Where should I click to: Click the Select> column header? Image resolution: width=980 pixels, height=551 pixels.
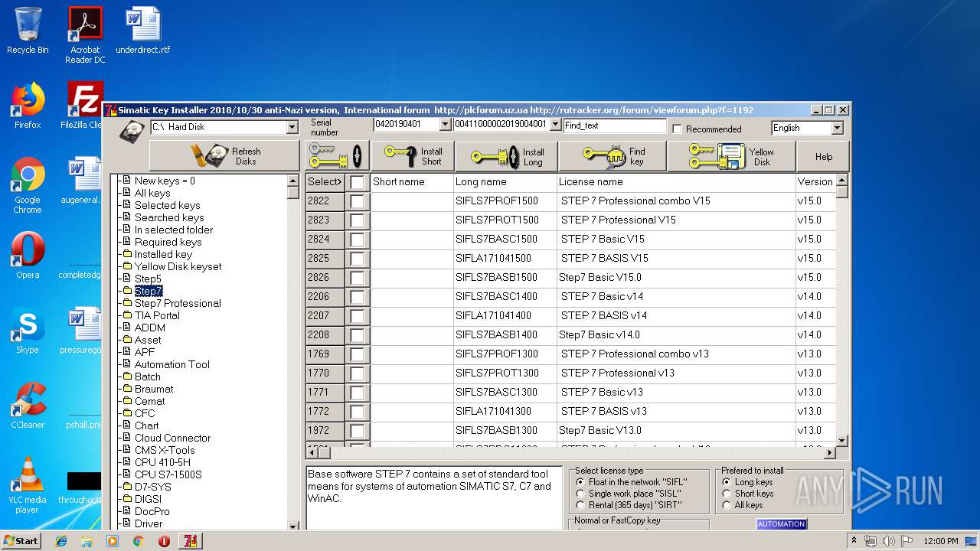325,182
